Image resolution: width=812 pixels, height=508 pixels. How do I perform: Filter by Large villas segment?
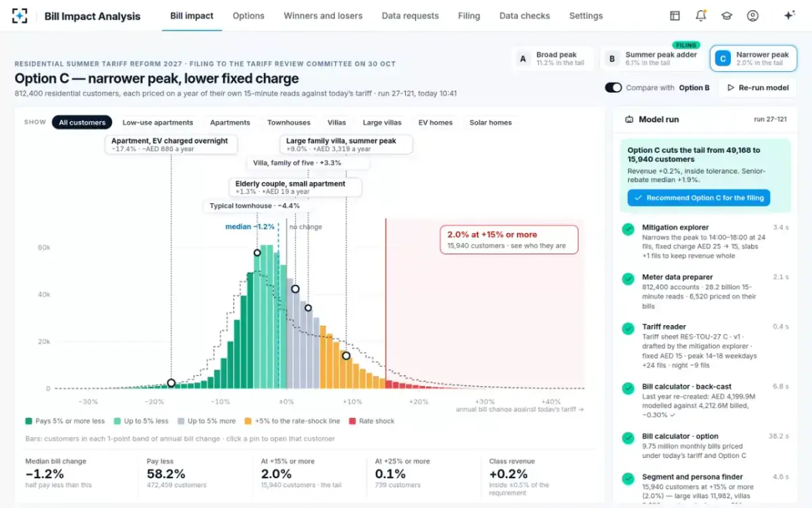(382, 123)
